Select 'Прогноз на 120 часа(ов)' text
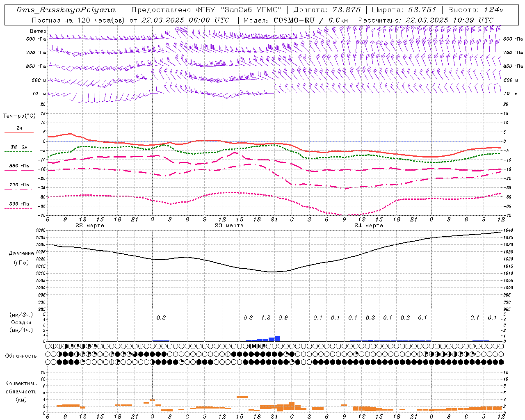The width and height of the screenshot is (525, 420). pyautogui.click(x=79, y=20)
